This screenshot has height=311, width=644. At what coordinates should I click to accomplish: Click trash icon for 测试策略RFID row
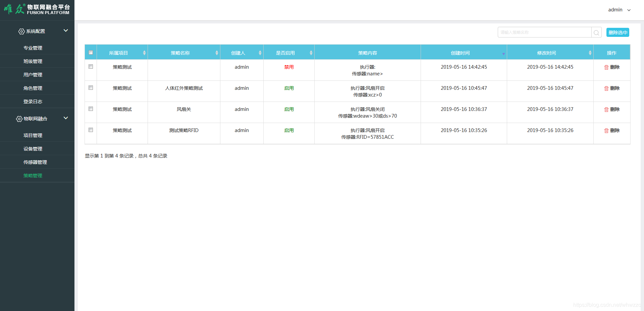[x=606, y=131]
